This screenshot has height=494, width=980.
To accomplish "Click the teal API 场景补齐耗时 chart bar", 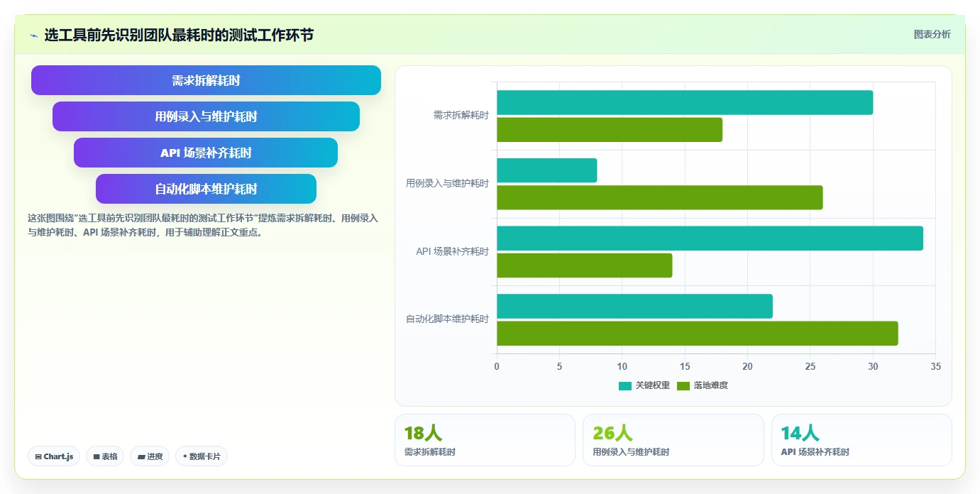I will point(710,238).
